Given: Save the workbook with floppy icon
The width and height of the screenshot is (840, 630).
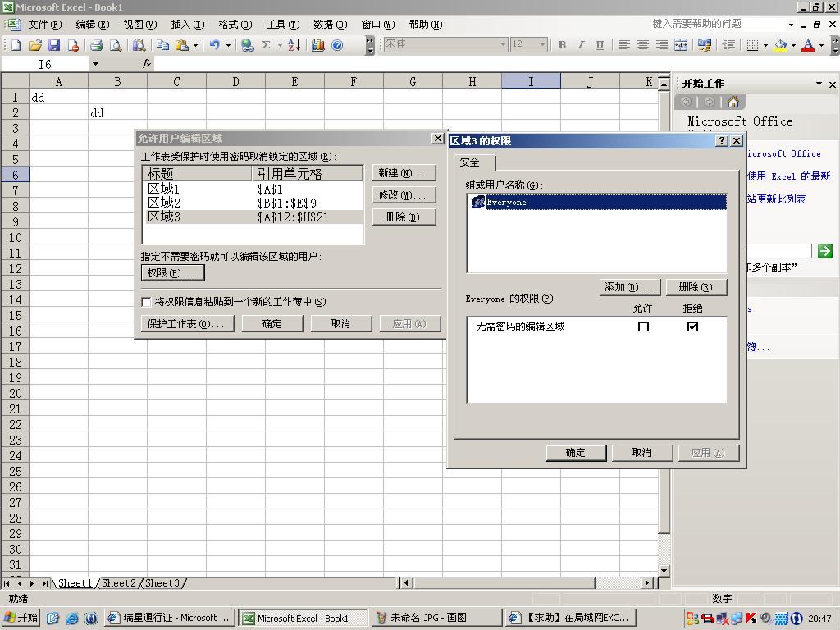Looking at the screenshot, I should point(54,46).
